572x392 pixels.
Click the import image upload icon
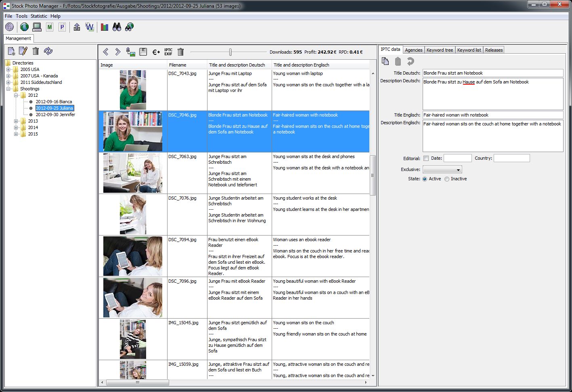click(x=130, y=52)
